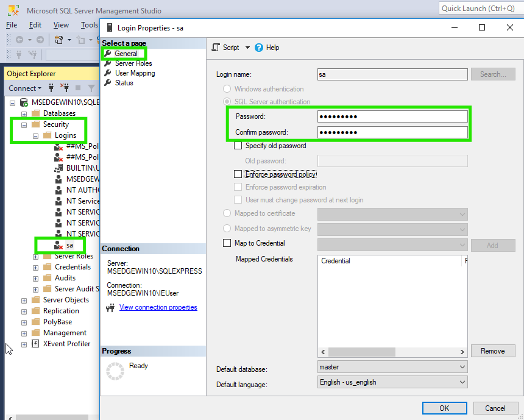Open the Tools menu
Viewport: 524px width, 420px height.
(89, 25)
